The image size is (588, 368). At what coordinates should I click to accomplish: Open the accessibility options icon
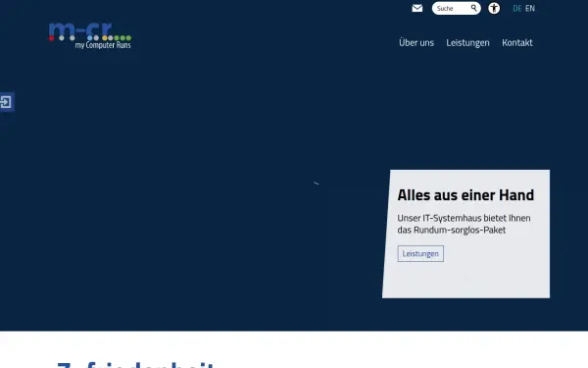[x=494, y=8]
